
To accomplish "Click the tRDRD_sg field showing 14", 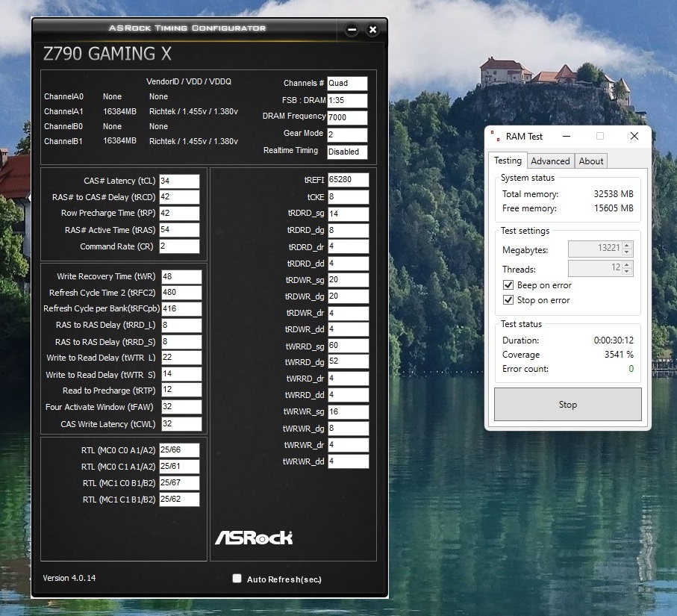I will pyautogui.click(x=348, y=214).
